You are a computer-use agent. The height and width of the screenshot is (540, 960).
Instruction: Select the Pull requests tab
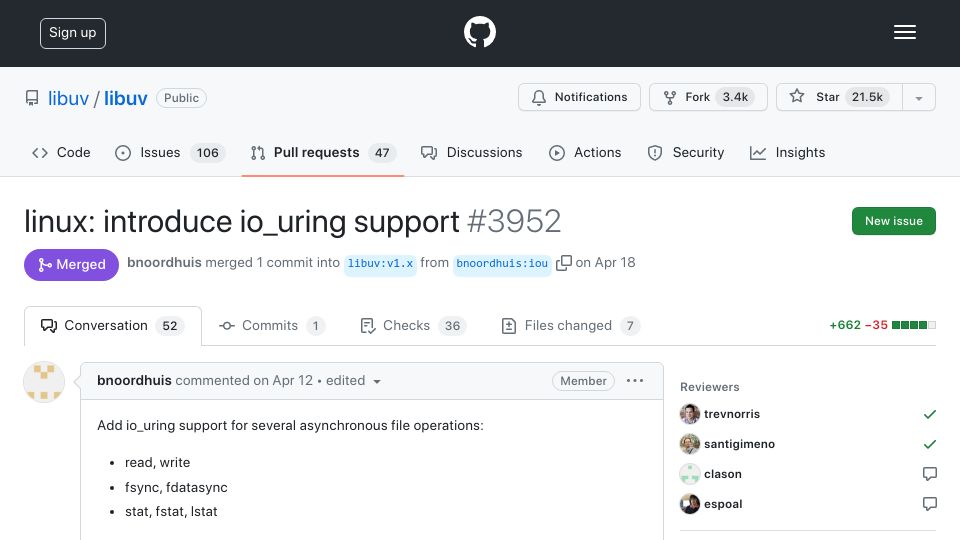tap(323, 152)
